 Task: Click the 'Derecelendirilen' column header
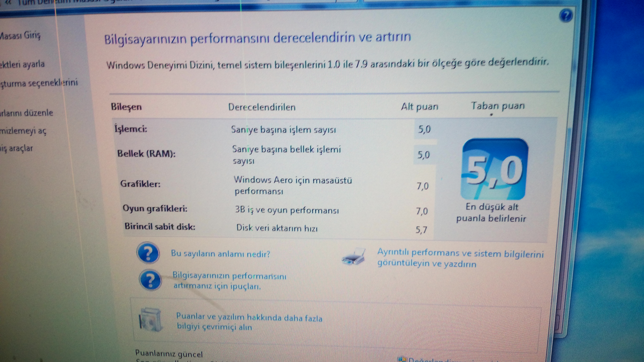pos(262,107)
